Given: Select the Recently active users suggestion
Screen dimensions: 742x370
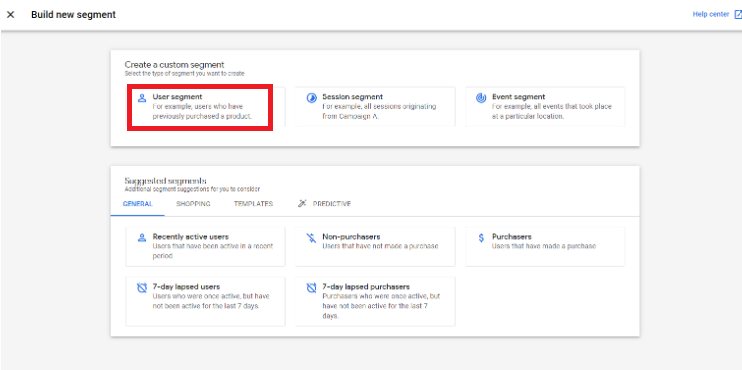Looking at the screenshot, I should [205, 247].
